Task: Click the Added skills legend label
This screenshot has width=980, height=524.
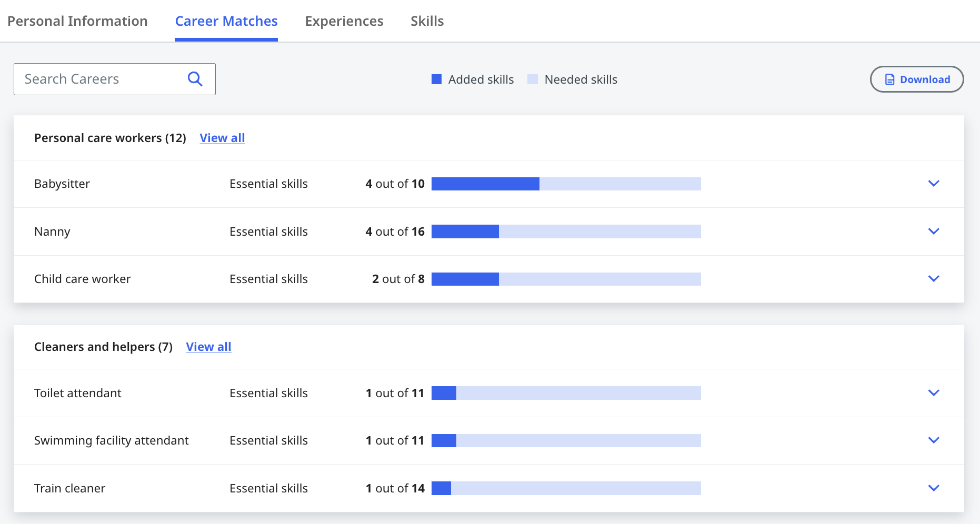Action: [x=481, y=79]
